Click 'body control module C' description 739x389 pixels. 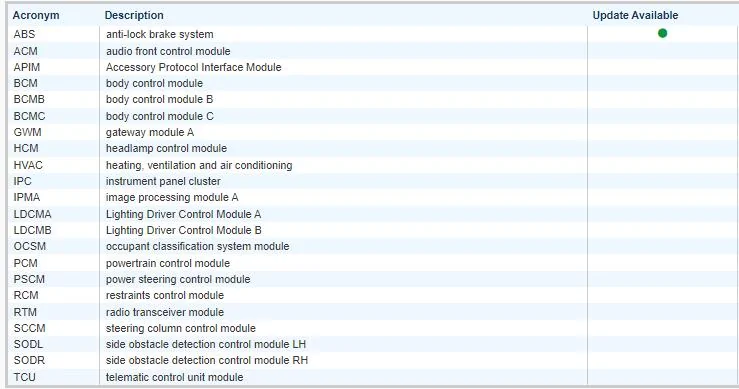[159, 116]
